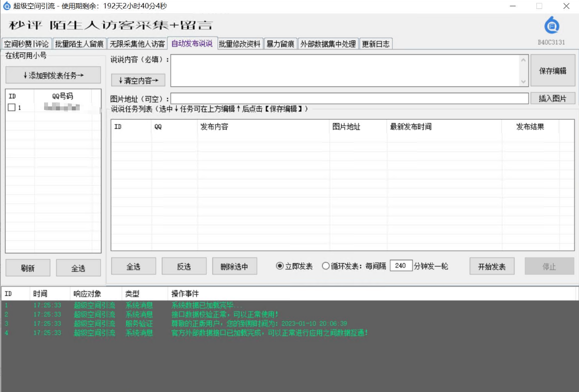This screenshot has width=579, height=392.
Task: Switch to the 批量修改资料 tab
Action: point(240,44)
